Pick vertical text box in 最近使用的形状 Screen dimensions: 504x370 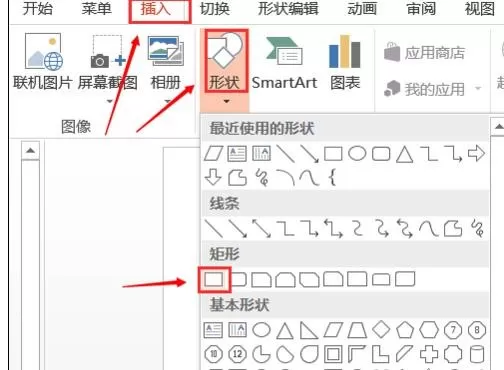(261, 154)
